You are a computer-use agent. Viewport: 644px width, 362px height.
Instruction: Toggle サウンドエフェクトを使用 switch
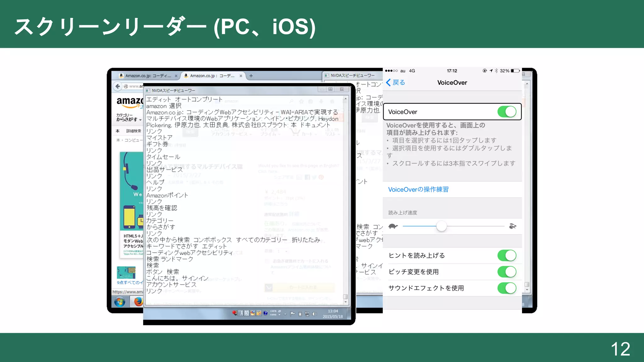(x=507, y=288)
